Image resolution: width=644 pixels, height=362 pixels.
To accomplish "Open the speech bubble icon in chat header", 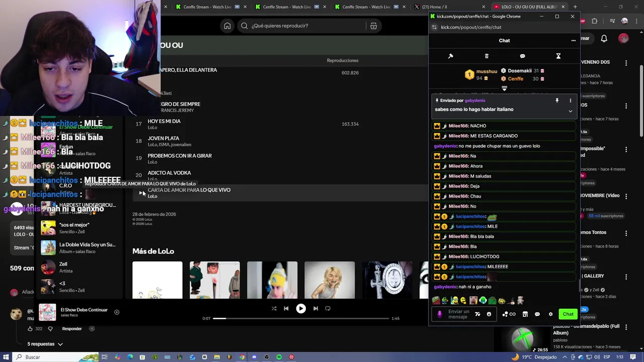I will click(x=522, y=56).
